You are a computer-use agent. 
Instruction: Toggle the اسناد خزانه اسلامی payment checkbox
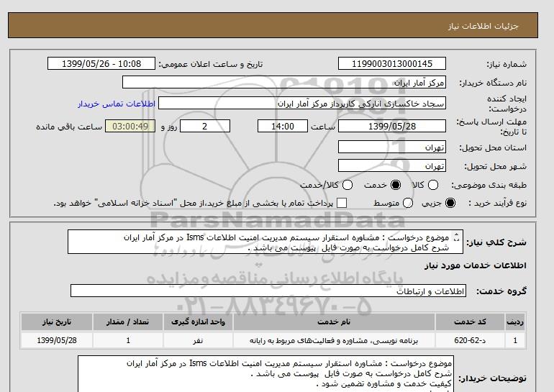[342, 203]
